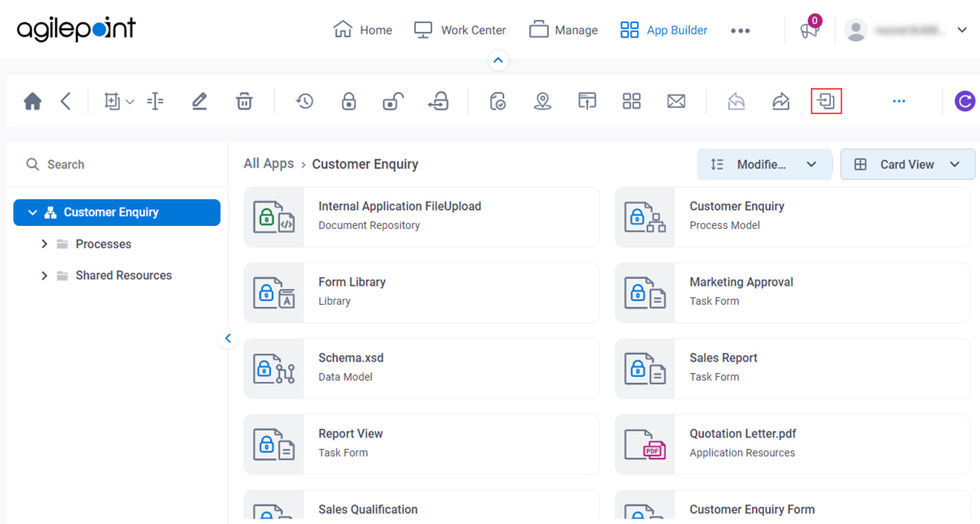This screenshot has height=524, width=980.
Task: Open the Manage navigation item
Action: pyautogui.click(x=563, y=30)
